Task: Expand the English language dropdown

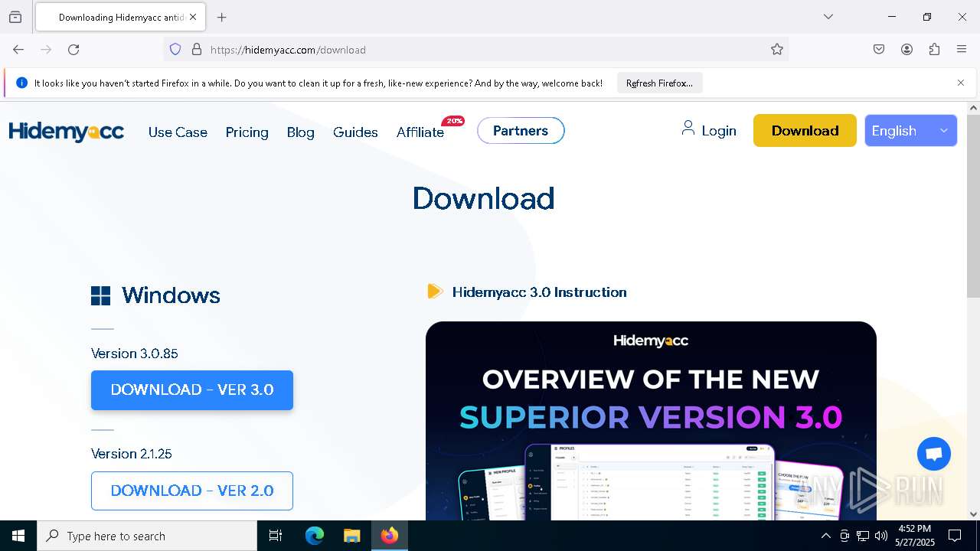Action: (910, 131)
